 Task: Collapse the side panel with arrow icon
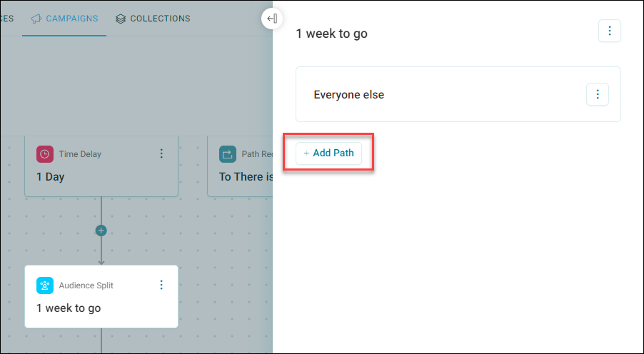[272, 19]
